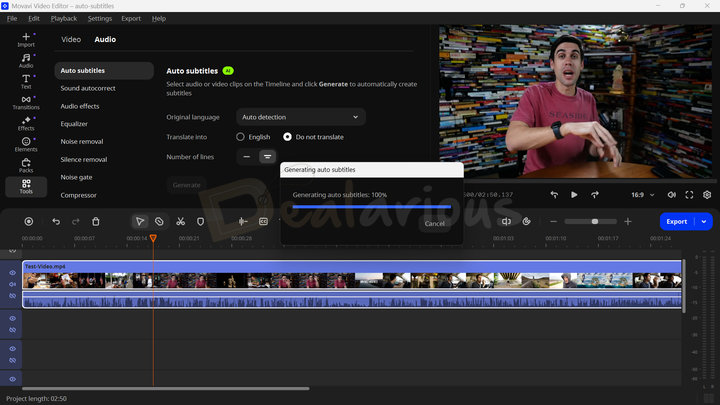Open the Playback menu
The width and height of the screenshot is (720, 405).
pyautogui.click(x=64, y=18)
